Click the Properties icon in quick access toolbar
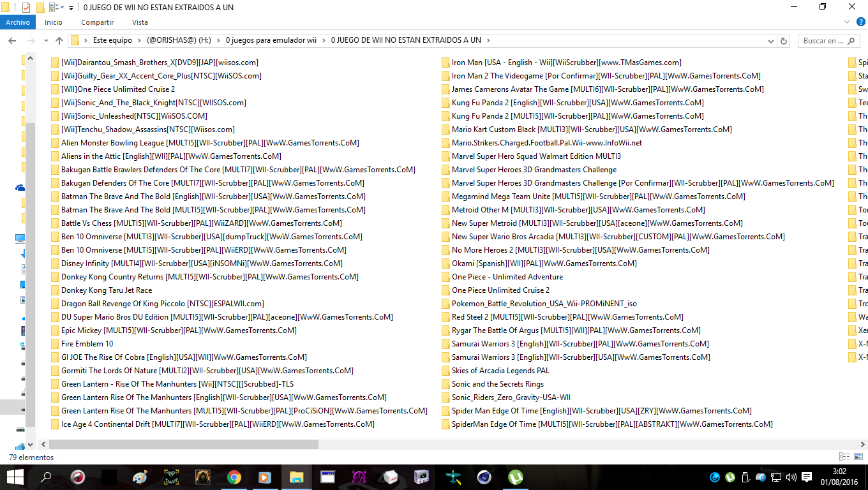Viewport: 868px width, 490px height. (26, 7)
